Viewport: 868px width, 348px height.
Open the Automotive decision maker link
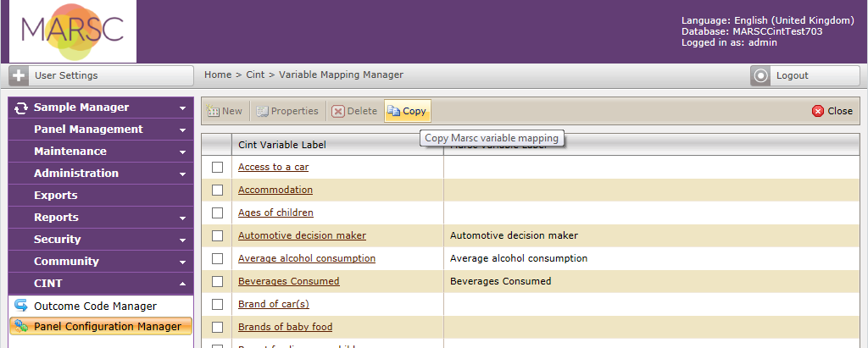pos(302,235)
